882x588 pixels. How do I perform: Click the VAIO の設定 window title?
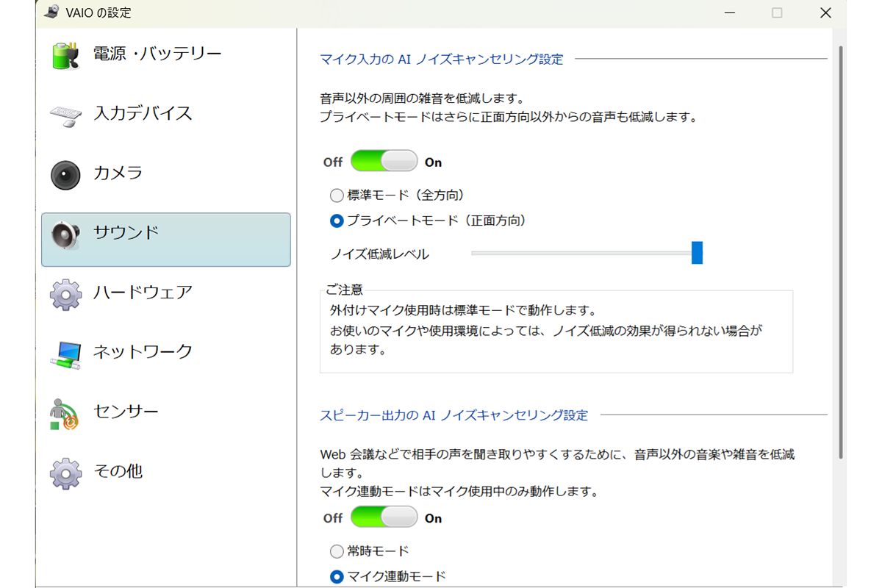(x=99, y=13)
